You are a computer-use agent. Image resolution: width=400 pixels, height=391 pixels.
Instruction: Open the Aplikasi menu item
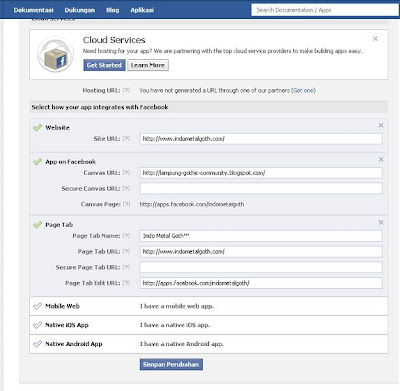(x=142, y=10)
